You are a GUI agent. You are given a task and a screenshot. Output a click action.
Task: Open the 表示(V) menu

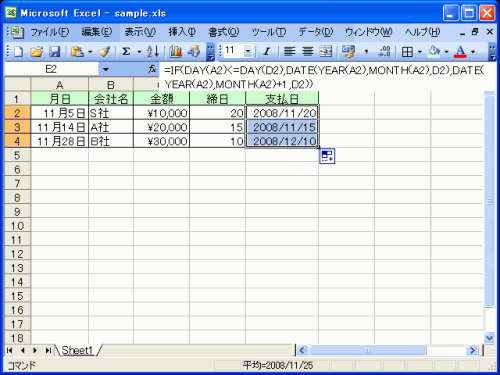tap(140, 32)
